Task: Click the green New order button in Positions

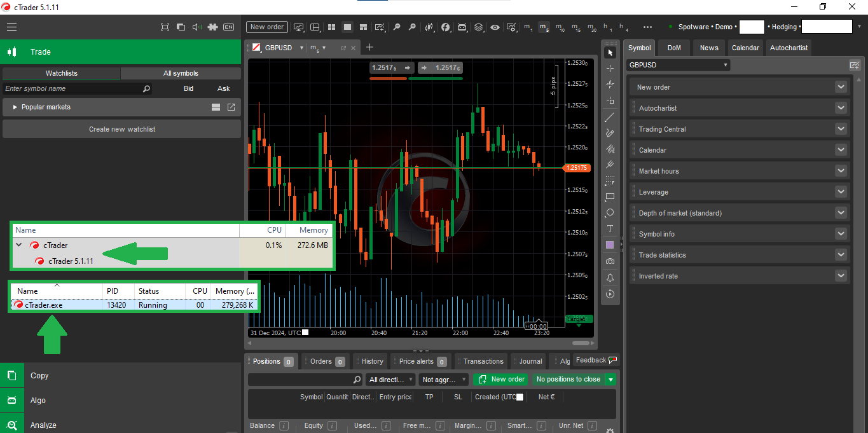Action: 501,379
